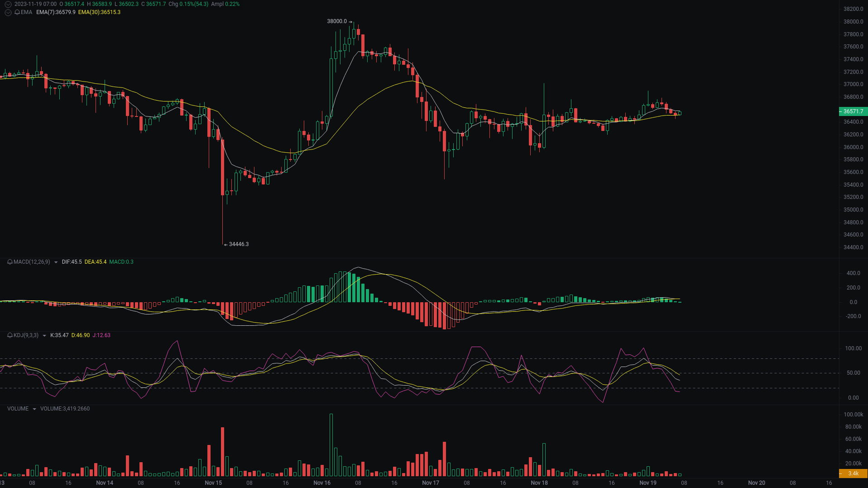Viewport: 868px width, 488px height.
Task: Click the DEA:45.4 value
Action: pyautogui.click(x=96, y=262)
